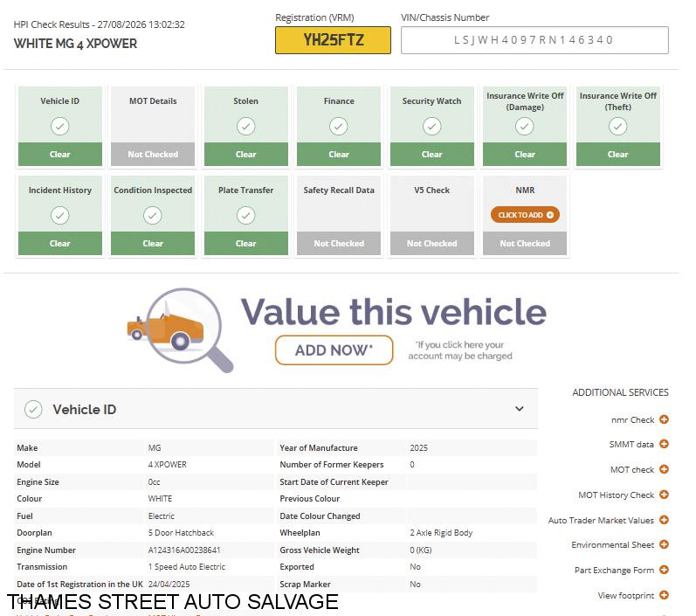696x616 pixels.
Task: Click the Add Now valuation button
Action: coord(334,350)
